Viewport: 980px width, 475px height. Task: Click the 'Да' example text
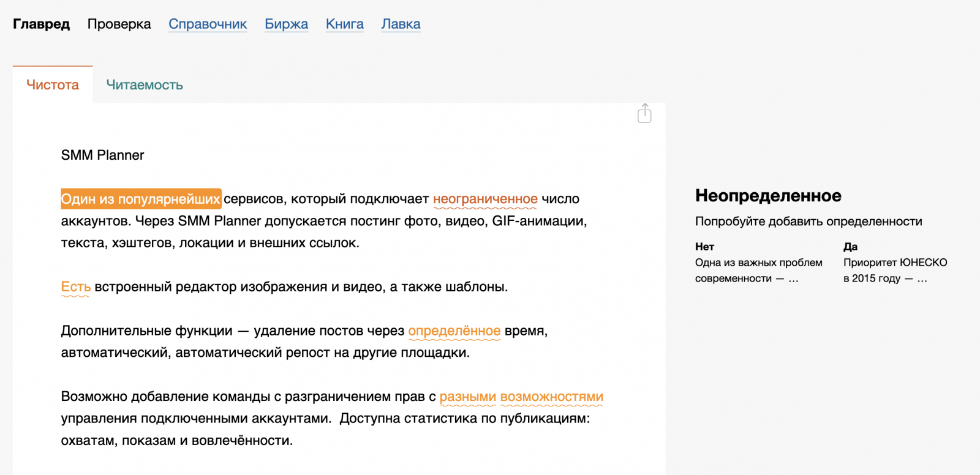[895, 270]
